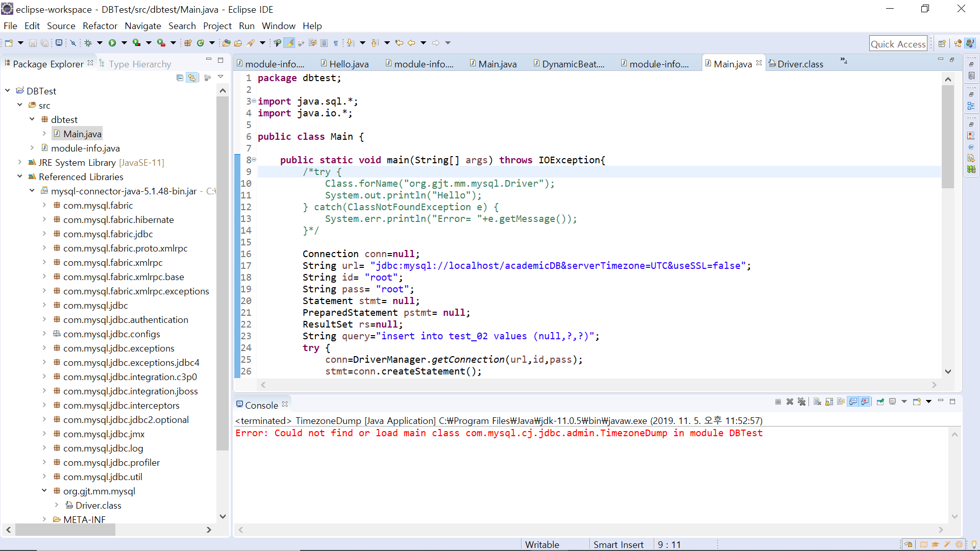The height and width of the screenshot is (551, 980).
Task: Toggle Scroll Lock in the Console
Action: [829, 402]
